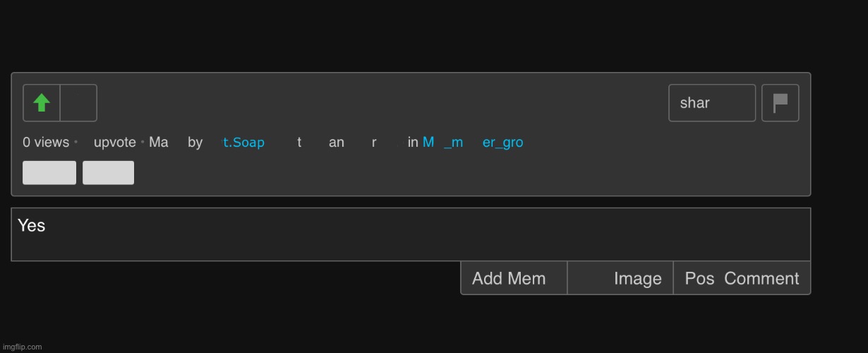
Task: Click the word "by" before t.Soap
Action: 195,143
